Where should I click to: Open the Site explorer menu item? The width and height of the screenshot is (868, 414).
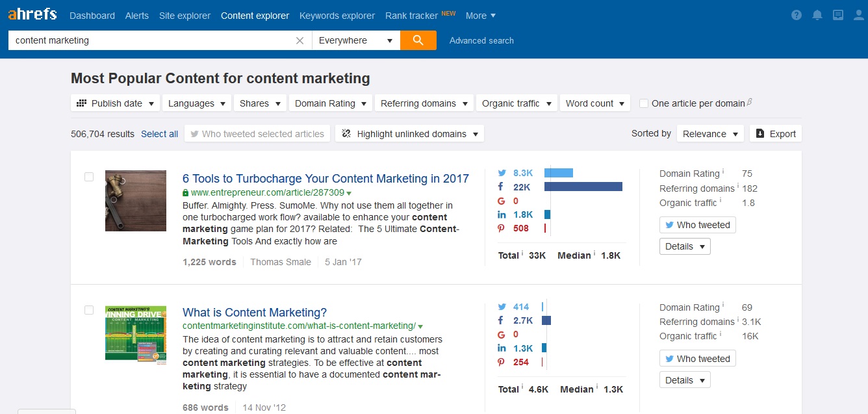[185, 15]
